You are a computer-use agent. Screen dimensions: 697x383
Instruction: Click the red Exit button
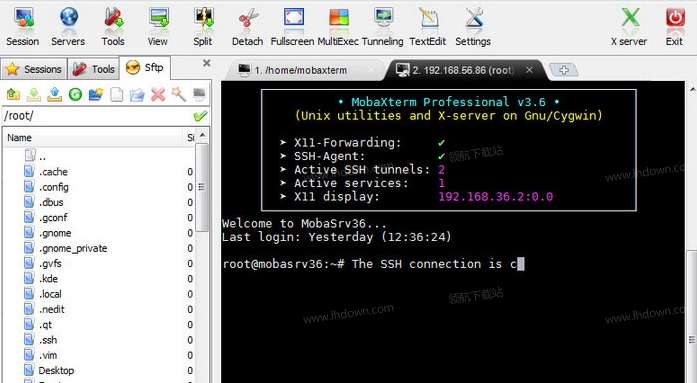click(674, 26)
